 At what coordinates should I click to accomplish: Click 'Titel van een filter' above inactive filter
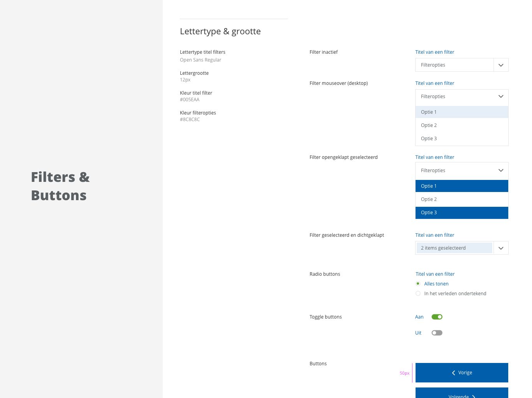[435, 52]
